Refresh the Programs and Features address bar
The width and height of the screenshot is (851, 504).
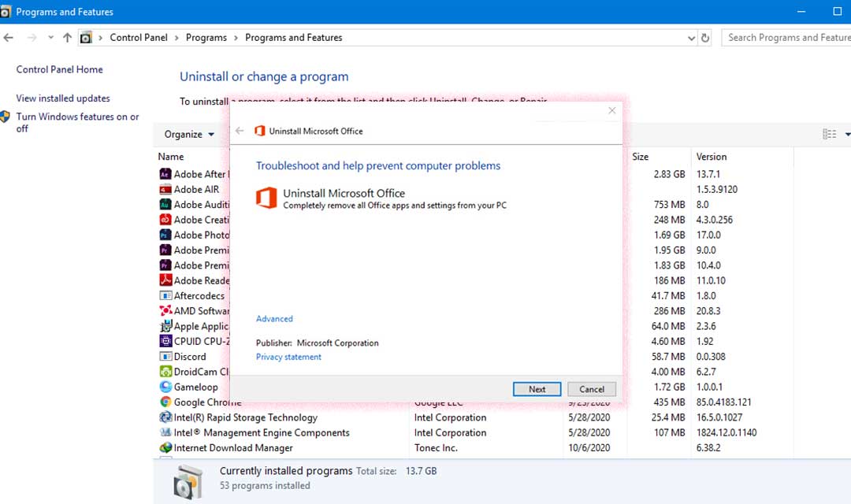tap(705, 38)
